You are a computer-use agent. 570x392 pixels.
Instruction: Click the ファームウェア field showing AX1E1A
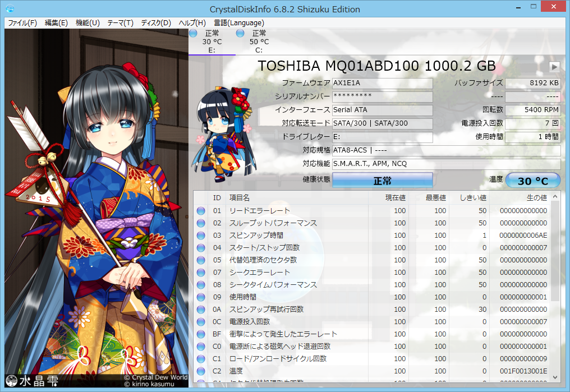[382, 83]
